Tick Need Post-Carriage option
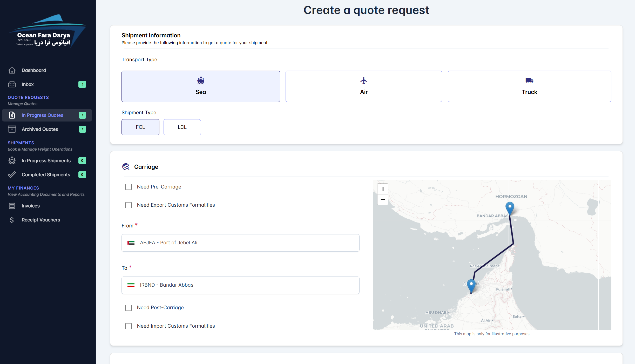The image size is (635, 364). pyautogui.click(x=129, y=308)
